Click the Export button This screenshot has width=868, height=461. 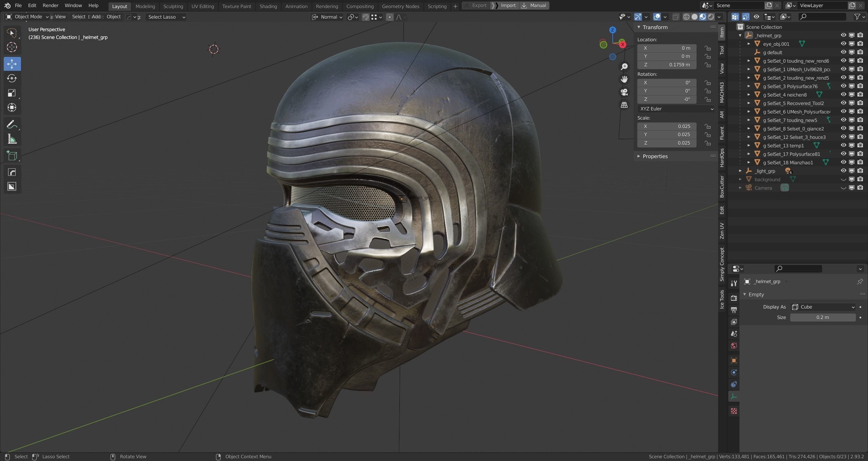click(x=476, y=5)
